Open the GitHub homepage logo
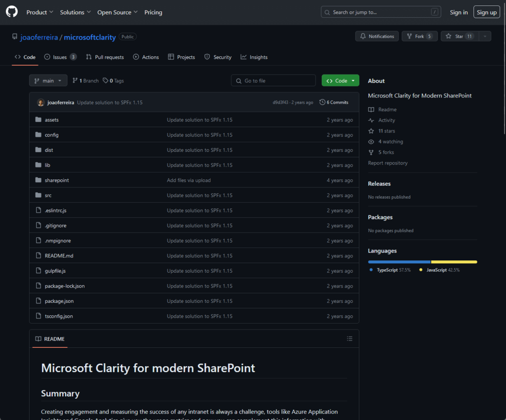The width and height of the screenshot is (506, 420). click(x=12, y=12)
